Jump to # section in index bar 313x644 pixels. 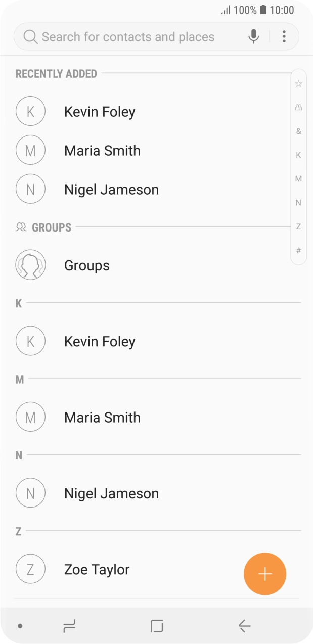pyautogui.click(x=298, y=250)
